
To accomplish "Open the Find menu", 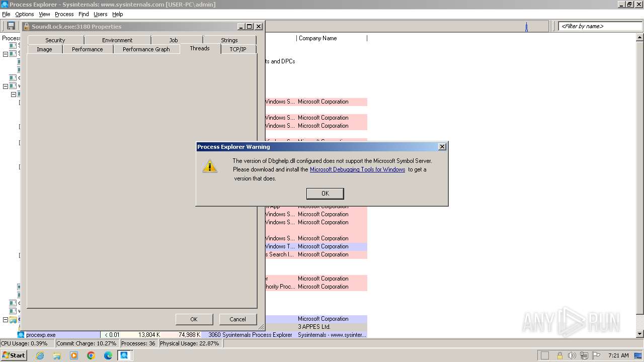I will [84, 14].
